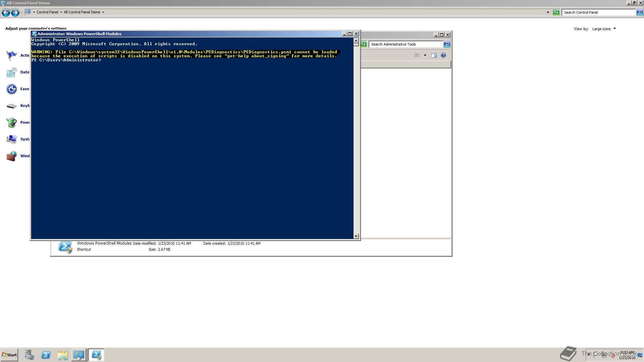Change your view icon in Administrative Tools
The image size is (644, 362).
tap(417, 55)
